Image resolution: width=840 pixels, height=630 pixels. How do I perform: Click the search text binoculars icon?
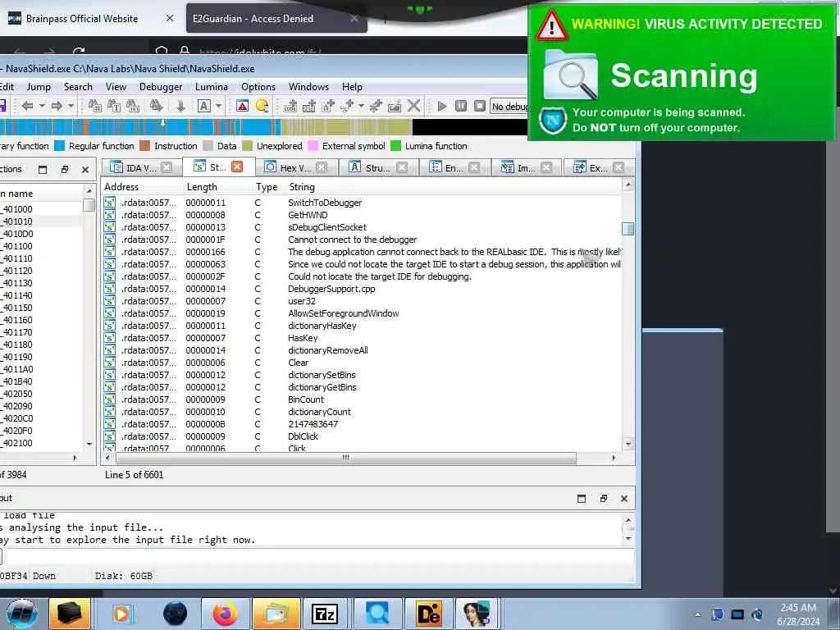coord(113,106)
